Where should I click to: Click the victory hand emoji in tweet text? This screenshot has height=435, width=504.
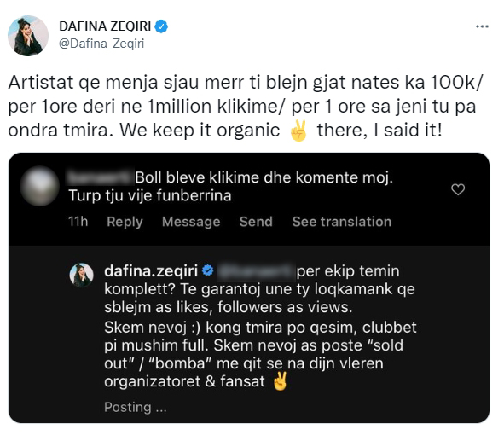[x=298, y=130]
